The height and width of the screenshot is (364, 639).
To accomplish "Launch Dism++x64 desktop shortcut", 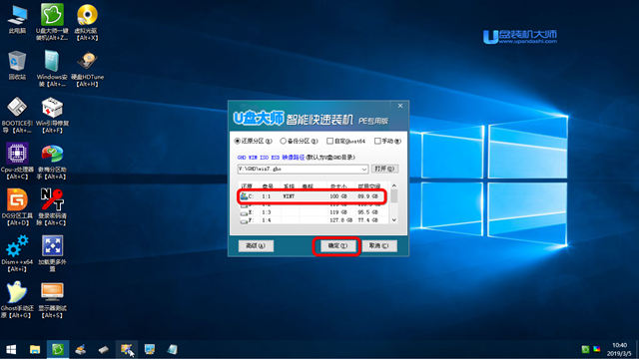I will point(17,253).
